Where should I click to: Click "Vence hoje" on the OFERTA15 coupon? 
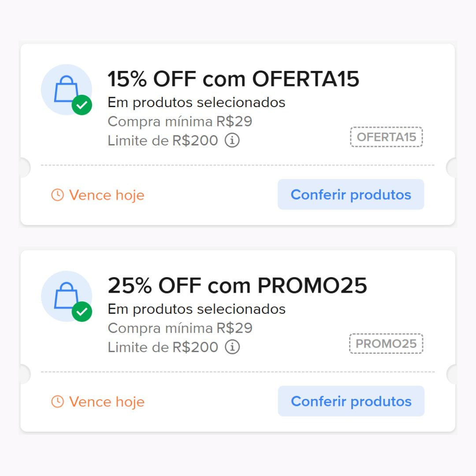tap(106, 195)
